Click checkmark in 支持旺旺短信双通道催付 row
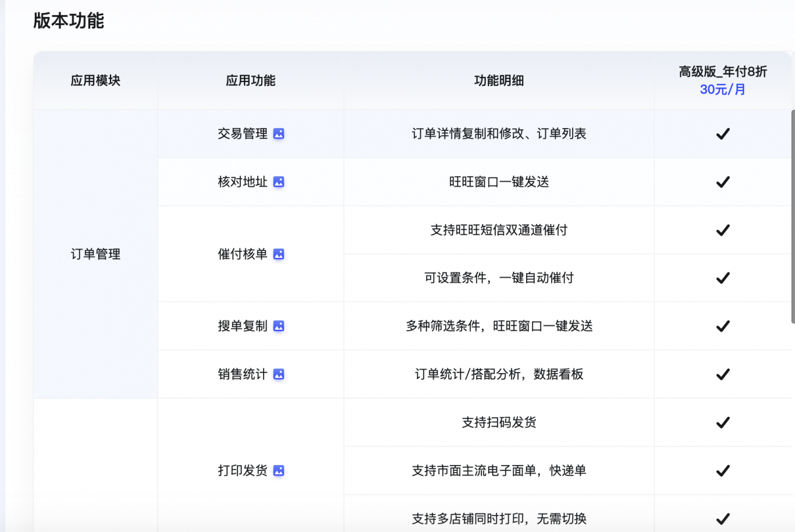This screenshot has width=795, height=532. (x=723, y=230)
